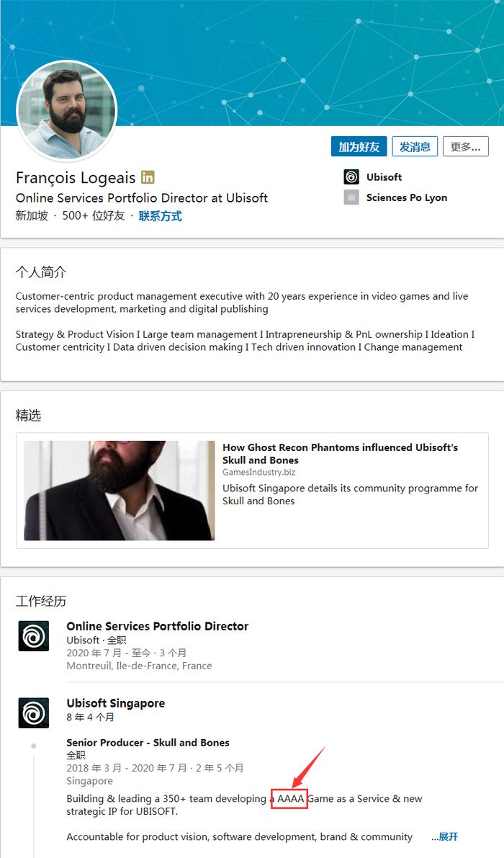Click the Senior Producer - Skull and Bones title
Image resolution: width=504 pixels, height=858 pixels.
pyautogui.click(x=148, y=743)
